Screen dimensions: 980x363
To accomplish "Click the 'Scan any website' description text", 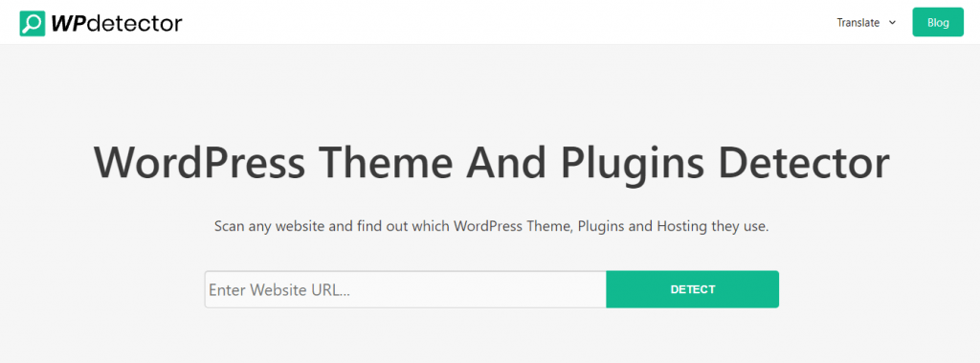I will (x=491, y=227).
